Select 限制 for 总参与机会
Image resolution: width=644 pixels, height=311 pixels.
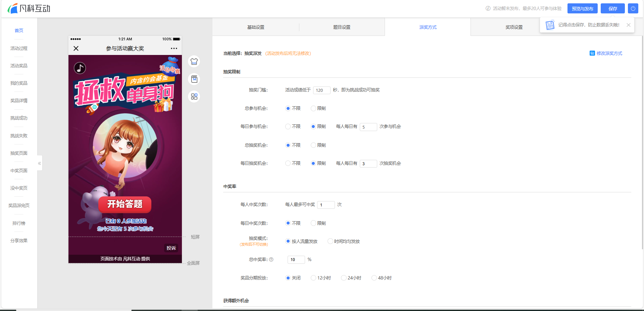click(313, 108)
